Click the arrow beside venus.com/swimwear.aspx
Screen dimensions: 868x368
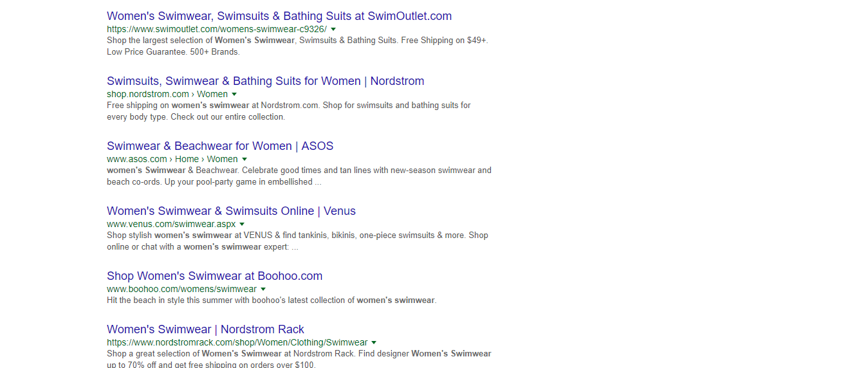pyautogui.click(x=242, y=225)
